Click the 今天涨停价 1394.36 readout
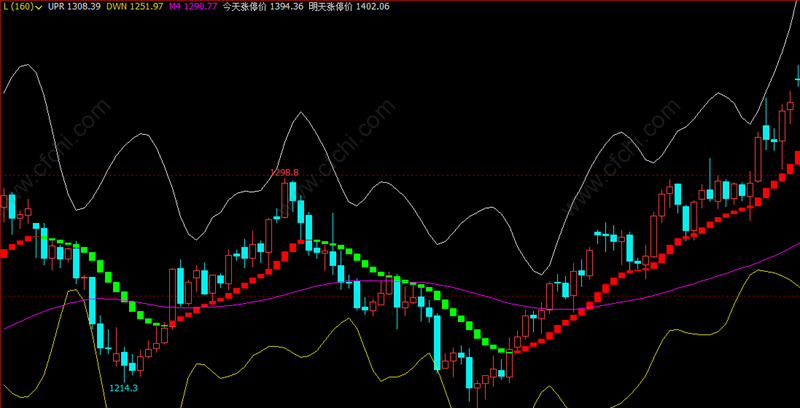The height and width of the screenshot is (408, 800). (264, 7)
